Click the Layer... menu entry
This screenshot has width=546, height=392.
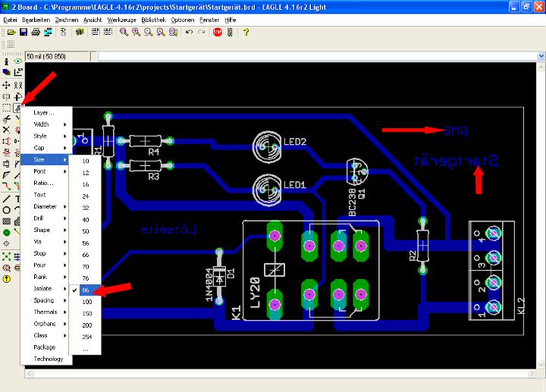click(x=44, y=112)
